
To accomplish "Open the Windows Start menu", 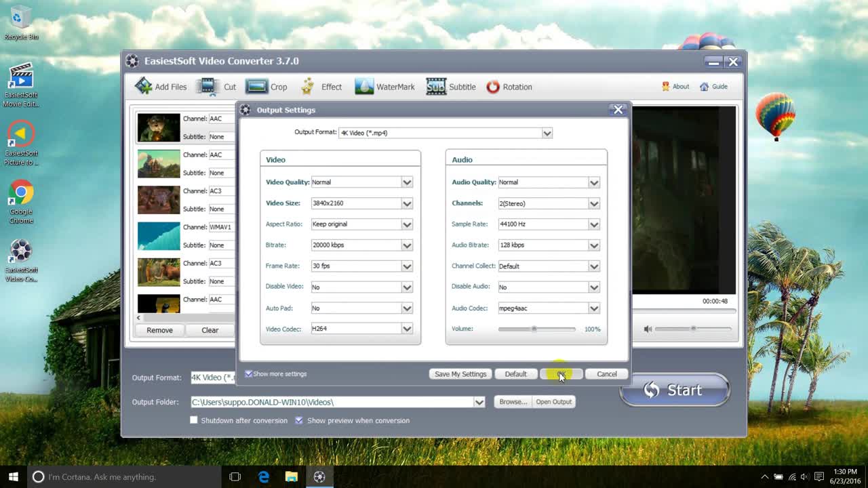I will click(x=14, y=476).
